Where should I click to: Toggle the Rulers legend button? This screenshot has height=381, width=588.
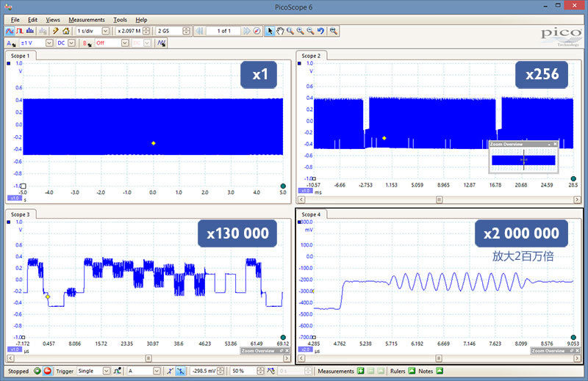412,371
